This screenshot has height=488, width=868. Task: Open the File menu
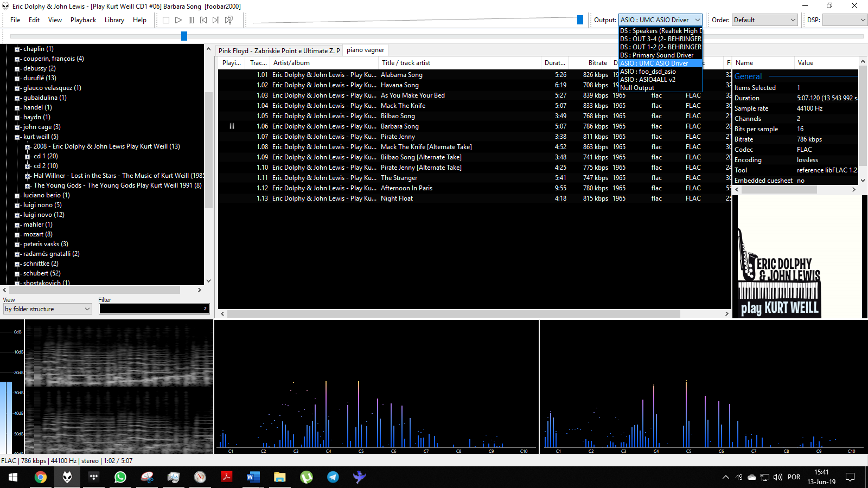coord(15,20)
